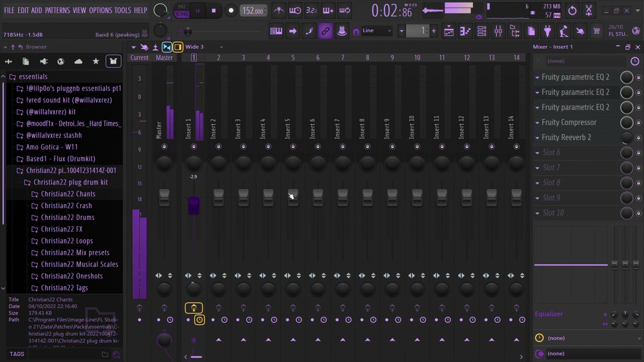
Task: Click the audio editor scissors icon
Action: (589, 10)
